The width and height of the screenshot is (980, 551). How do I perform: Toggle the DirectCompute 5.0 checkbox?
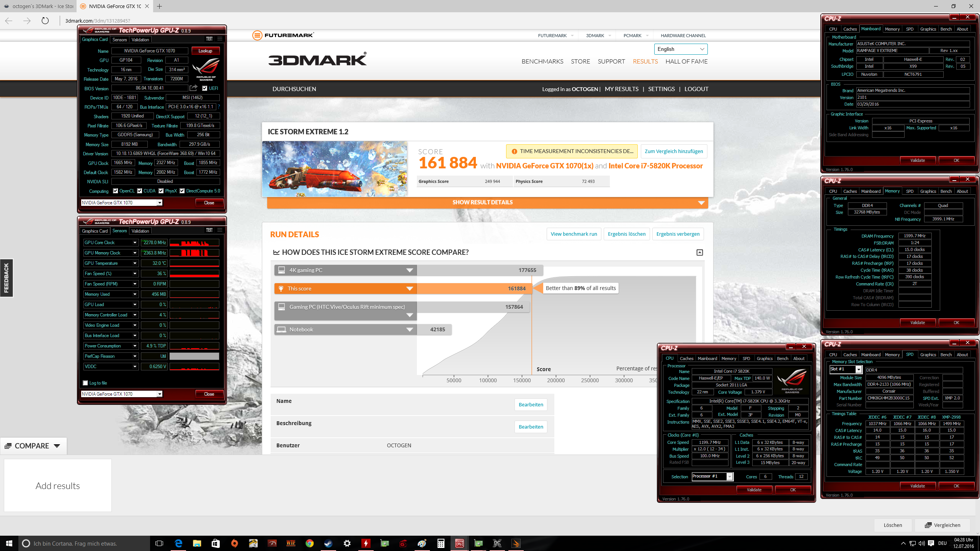(x=182, y=191)
